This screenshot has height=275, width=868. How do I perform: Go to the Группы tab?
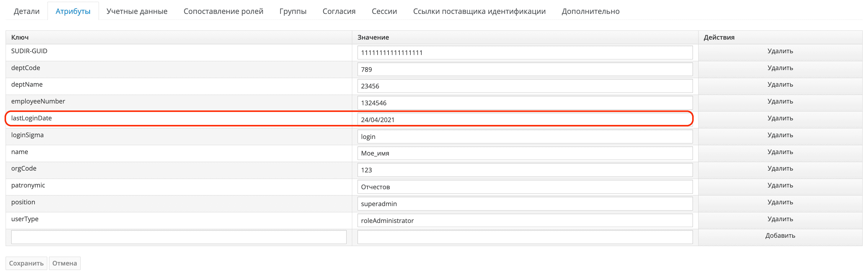[293, 11]
